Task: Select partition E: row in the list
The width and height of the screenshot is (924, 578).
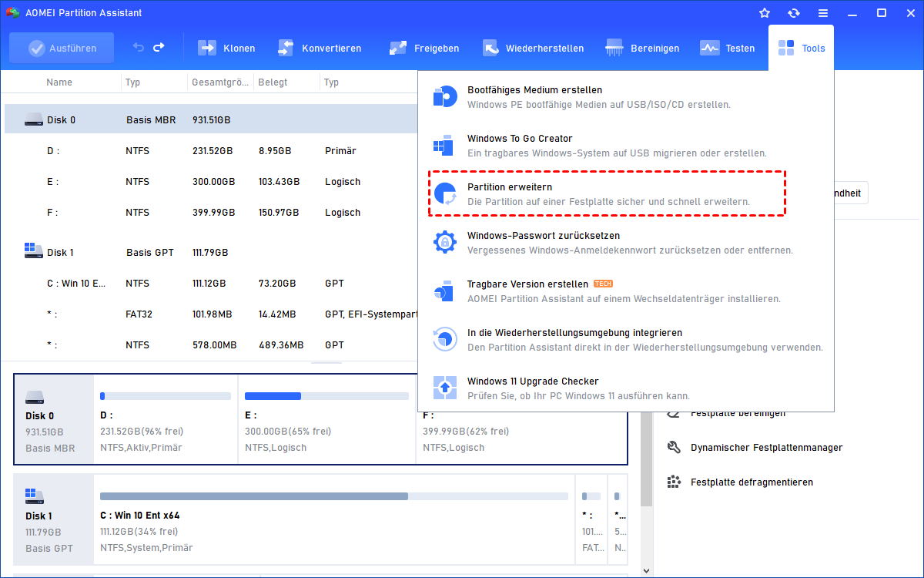Action: pos(211,182)
